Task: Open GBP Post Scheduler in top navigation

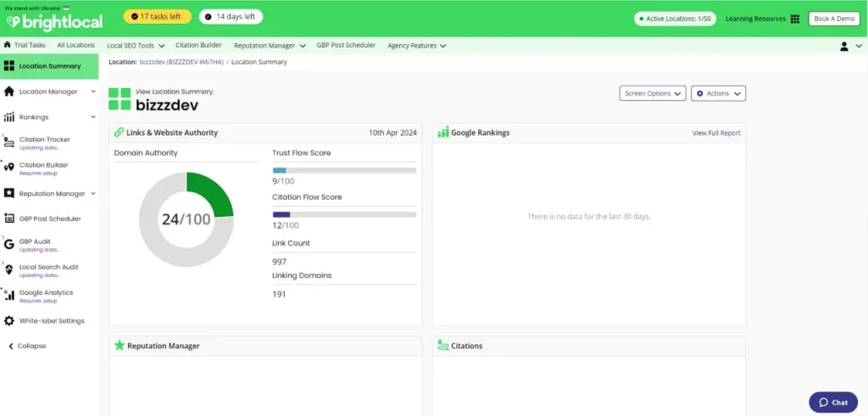Action: (346, 46)
